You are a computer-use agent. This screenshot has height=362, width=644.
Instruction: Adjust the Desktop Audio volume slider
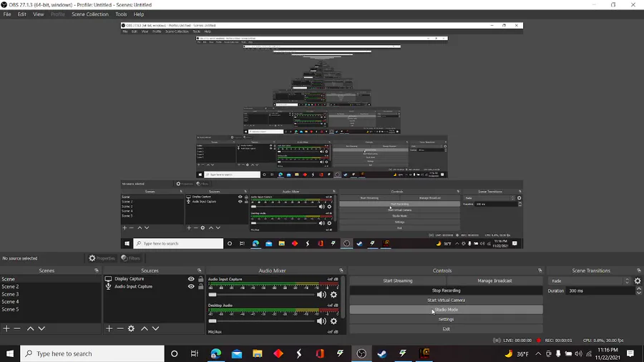click(x=261, y=321)
